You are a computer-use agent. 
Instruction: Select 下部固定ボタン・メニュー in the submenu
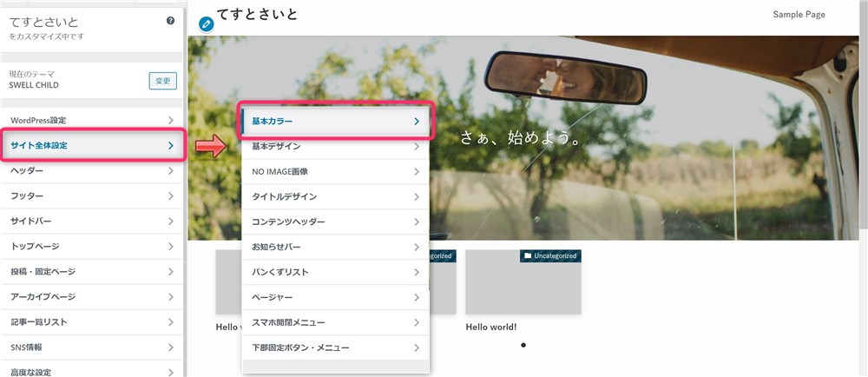(x=335, y=348)
